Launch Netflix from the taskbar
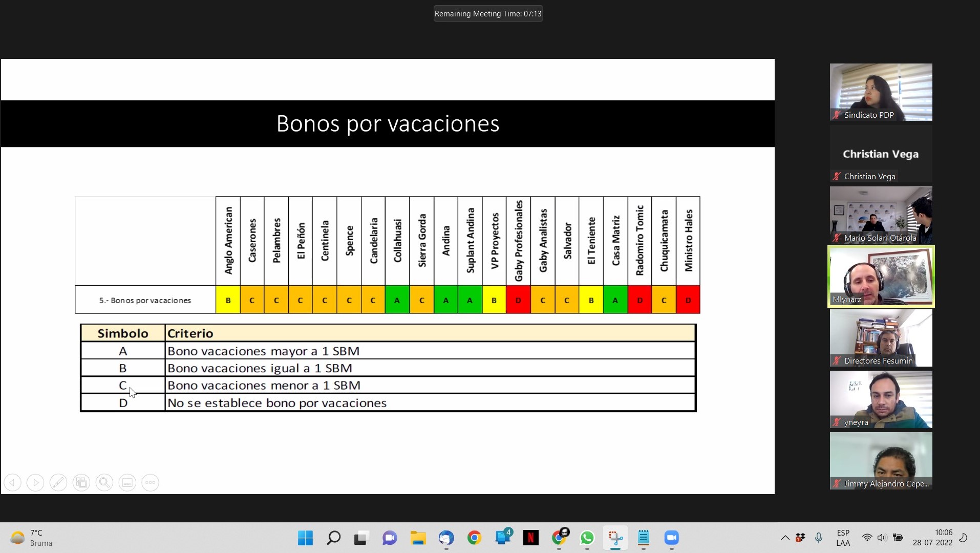Viewport: 980px width, 553px height. click(530, 538)
